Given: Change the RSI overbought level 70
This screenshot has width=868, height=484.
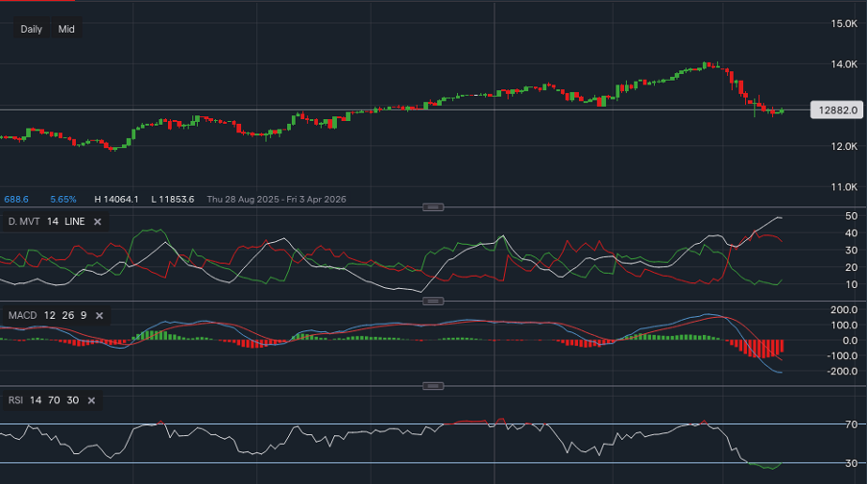Looking at the screenshot, I should pos(54,399).
